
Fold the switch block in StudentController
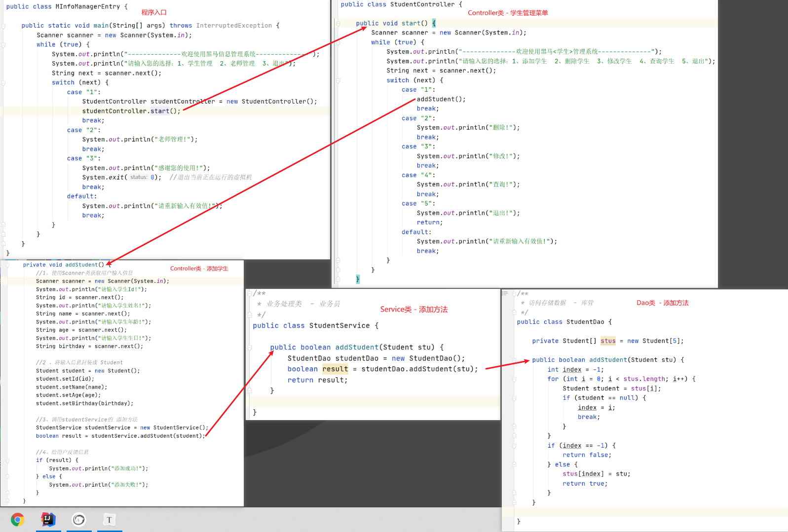point(338,80)
